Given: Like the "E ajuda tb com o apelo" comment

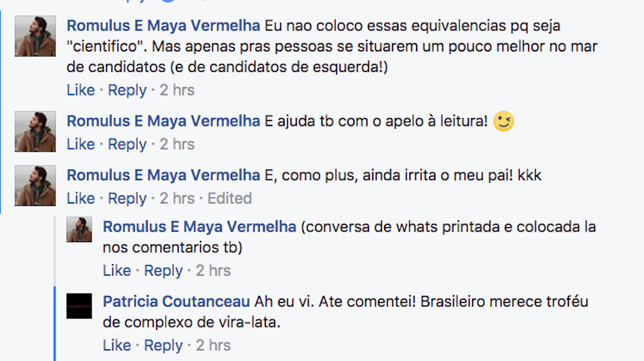Looking at the screenshot, I should (80, 144).
